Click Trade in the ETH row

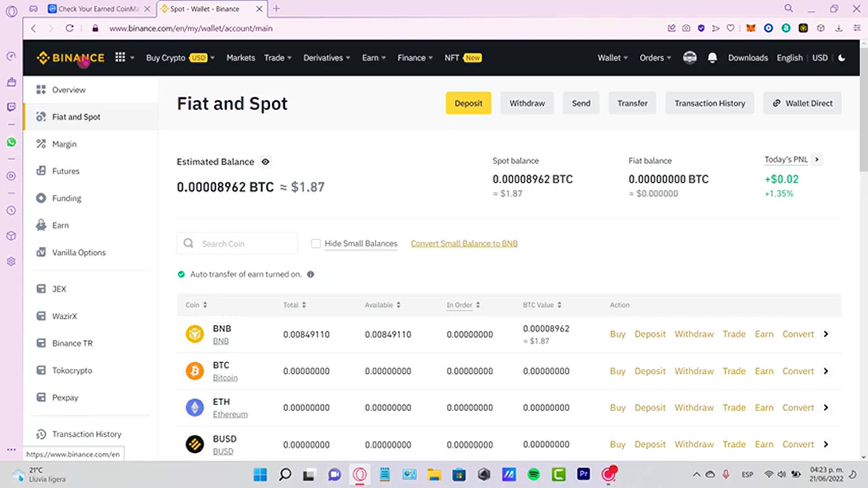(734, 408)
